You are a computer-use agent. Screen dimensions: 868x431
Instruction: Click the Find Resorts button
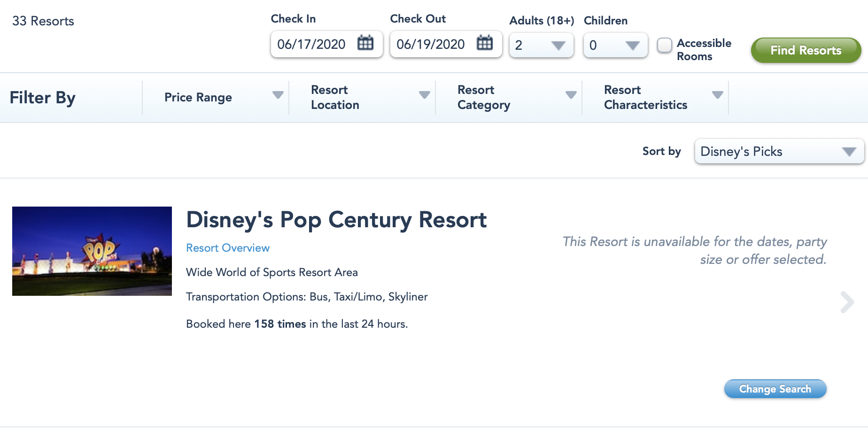click(806, 50)
